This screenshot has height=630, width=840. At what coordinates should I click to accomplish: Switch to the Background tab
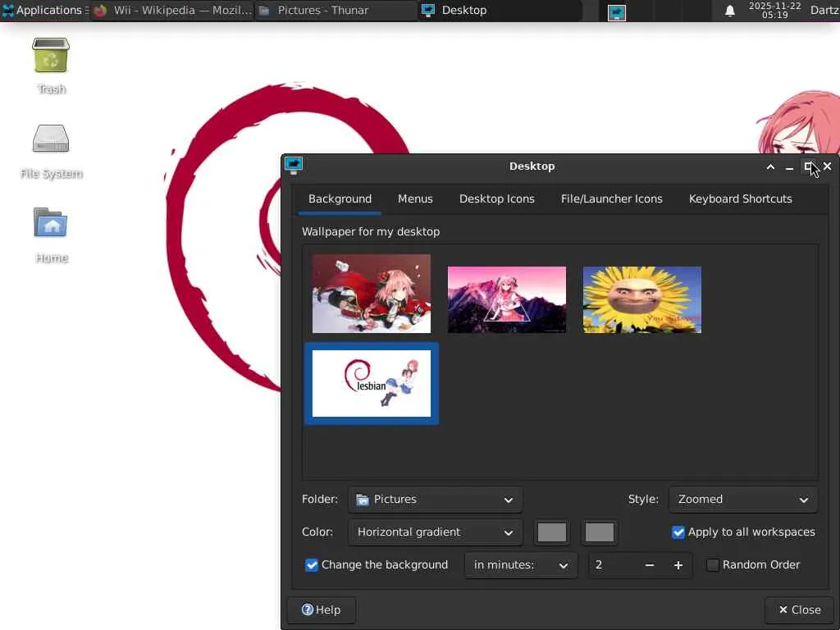(x=340, y=199)
